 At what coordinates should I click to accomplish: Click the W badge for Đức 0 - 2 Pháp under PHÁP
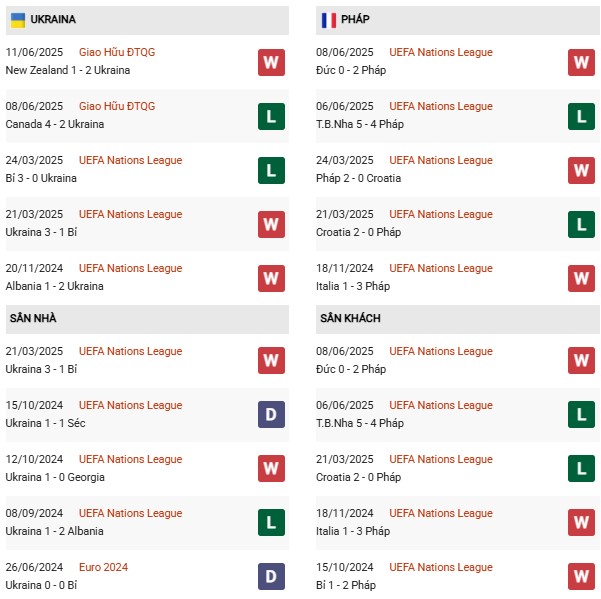[582, 62]
